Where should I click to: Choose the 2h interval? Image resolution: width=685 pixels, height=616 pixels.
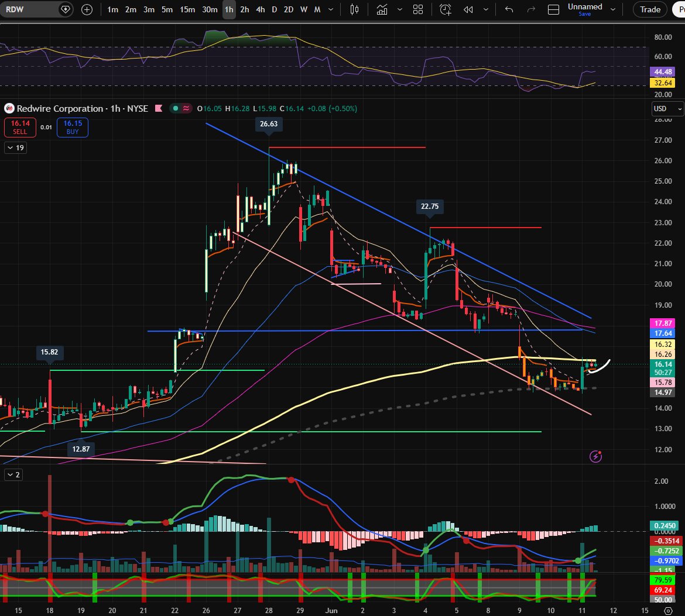coord(245,9)
